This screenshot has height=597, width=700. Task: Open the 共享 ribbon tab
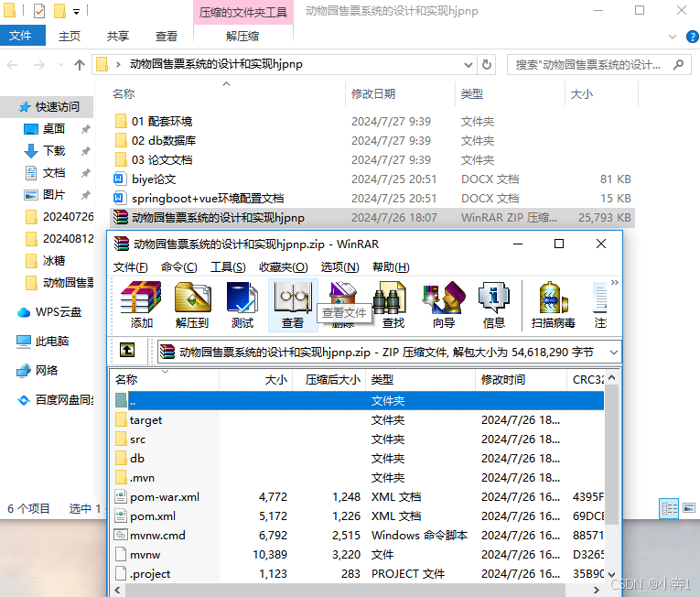click(x=118, y=37)
